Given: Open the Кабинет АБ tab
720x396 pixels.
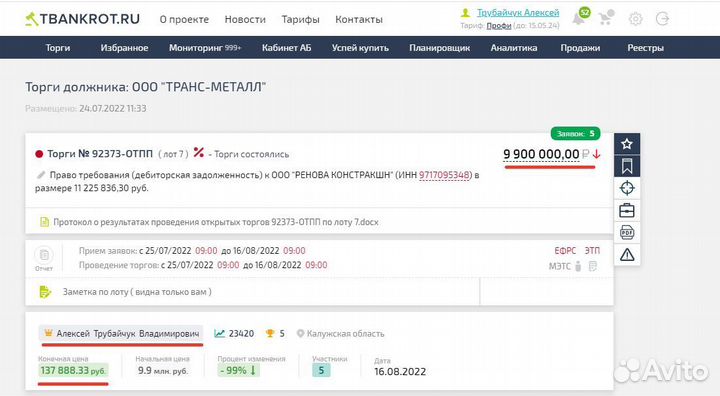Looking at the screenshot, I should [286, 48].
